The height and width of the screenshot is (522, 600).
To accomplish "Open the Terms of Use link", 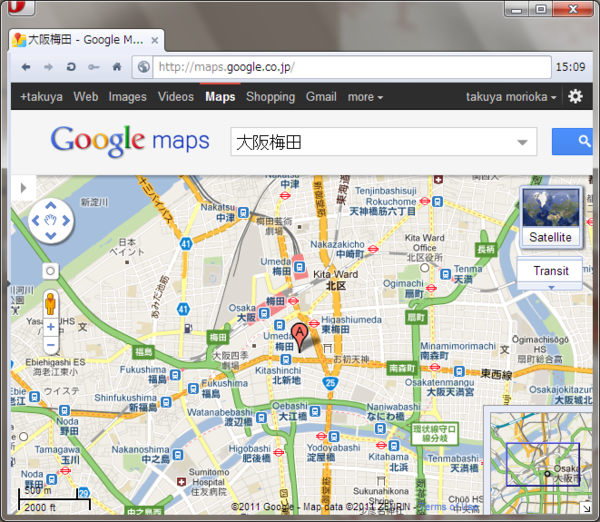I will [x=449, y=507].
